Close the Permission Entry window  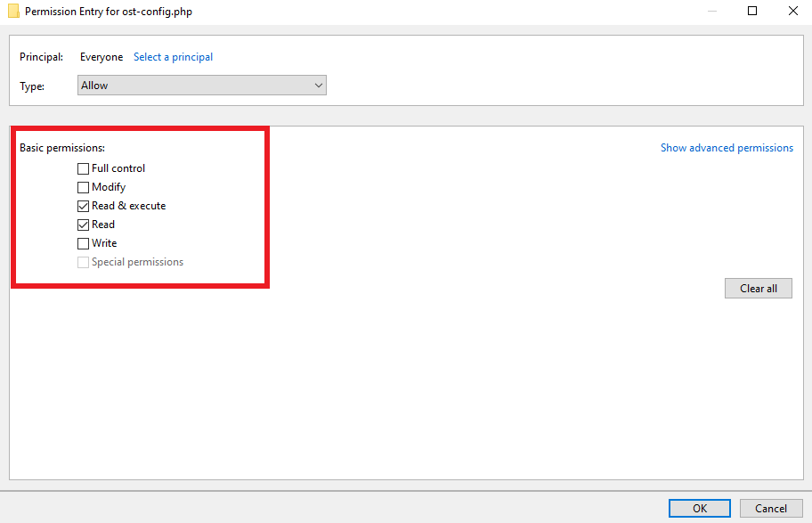click(792, 11)
